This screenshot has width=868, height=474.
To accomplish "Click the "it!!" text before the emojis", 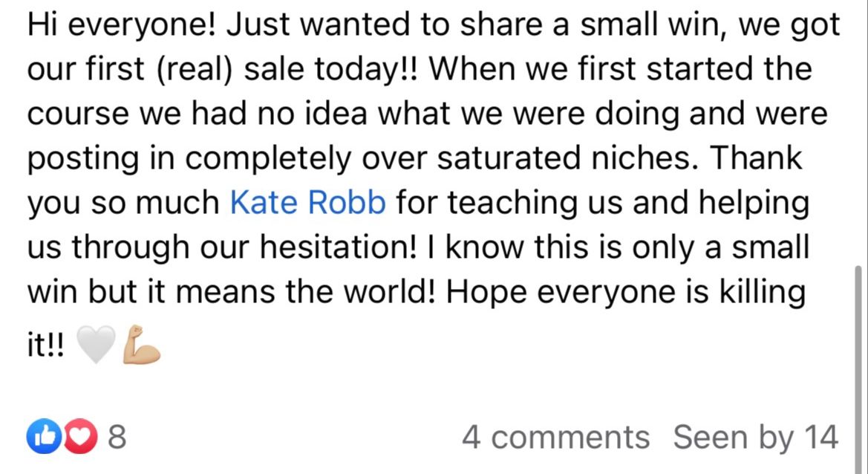I will [x=45, y=347].
